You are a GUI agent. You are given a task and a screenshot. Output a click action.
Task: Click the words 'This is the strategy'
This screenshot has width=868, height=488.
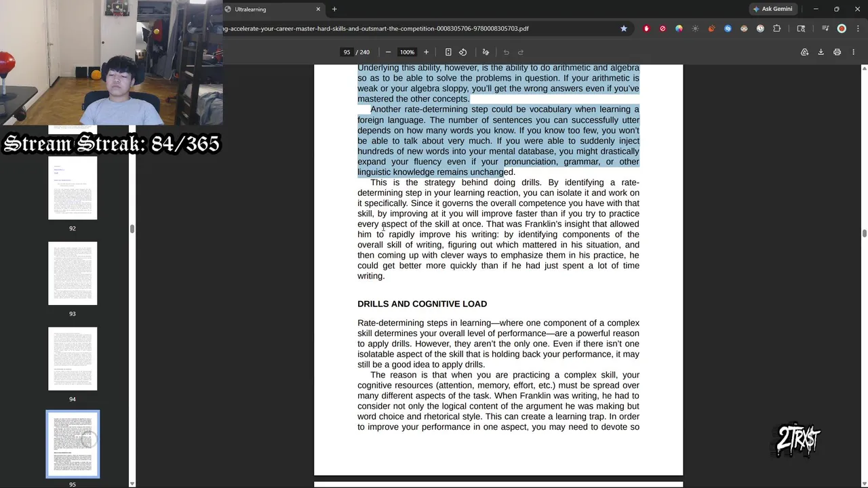click(x=413, y=182)
